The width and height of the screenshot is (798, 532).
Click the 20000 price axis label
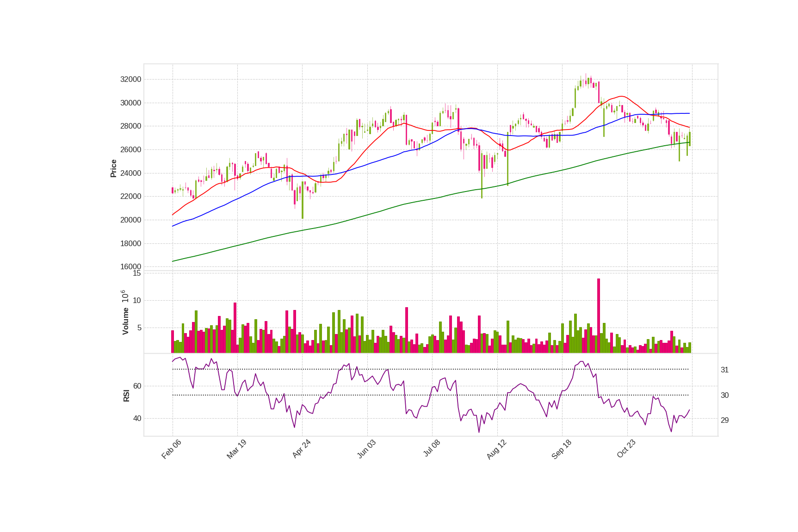tap(130, 220)
